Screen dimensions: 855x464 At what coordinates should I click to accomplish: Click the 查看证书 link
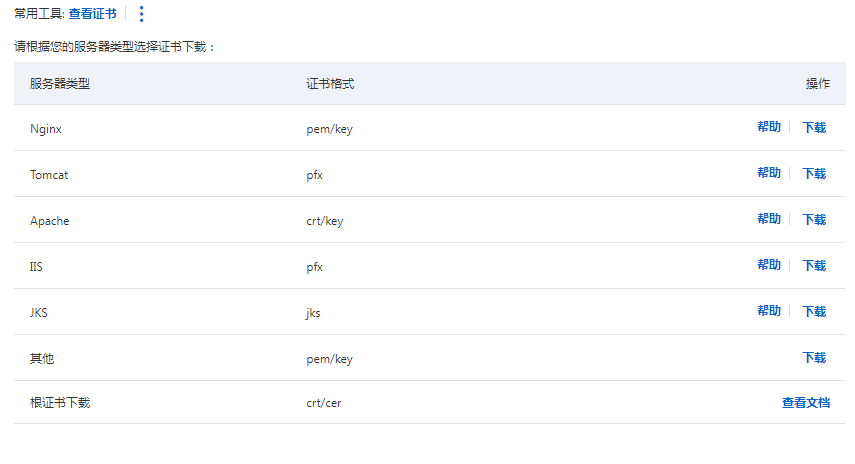point(92,14)
